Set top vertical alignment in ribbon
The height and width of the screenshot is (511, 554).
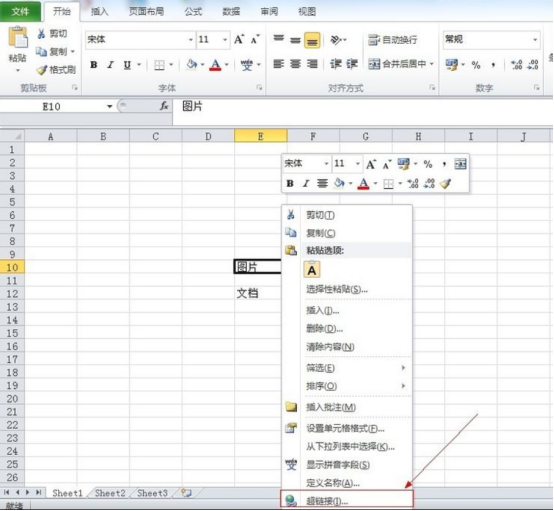278,39
